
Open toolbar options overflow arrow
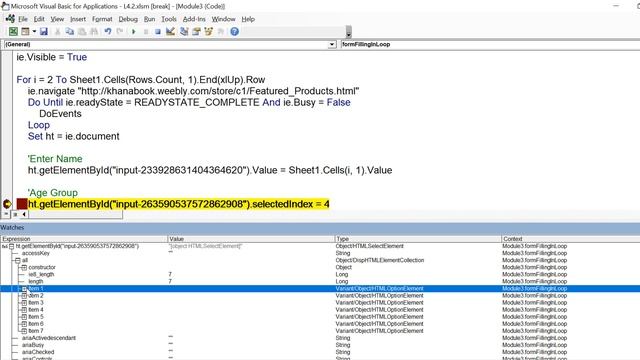click(349, 32)
